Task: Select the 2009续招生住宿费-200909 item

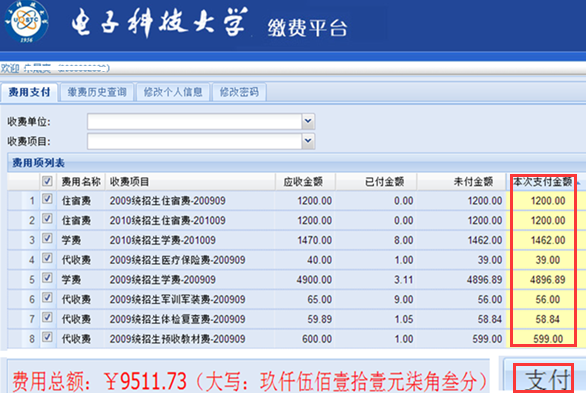Action: click(x=167, y=201)
